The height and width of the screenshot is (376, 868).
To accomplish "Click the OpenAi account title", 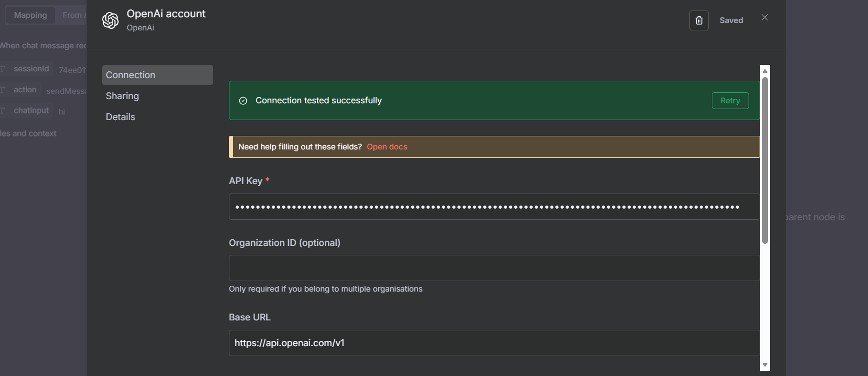I will pyautogui.click(x=166, y=14).
